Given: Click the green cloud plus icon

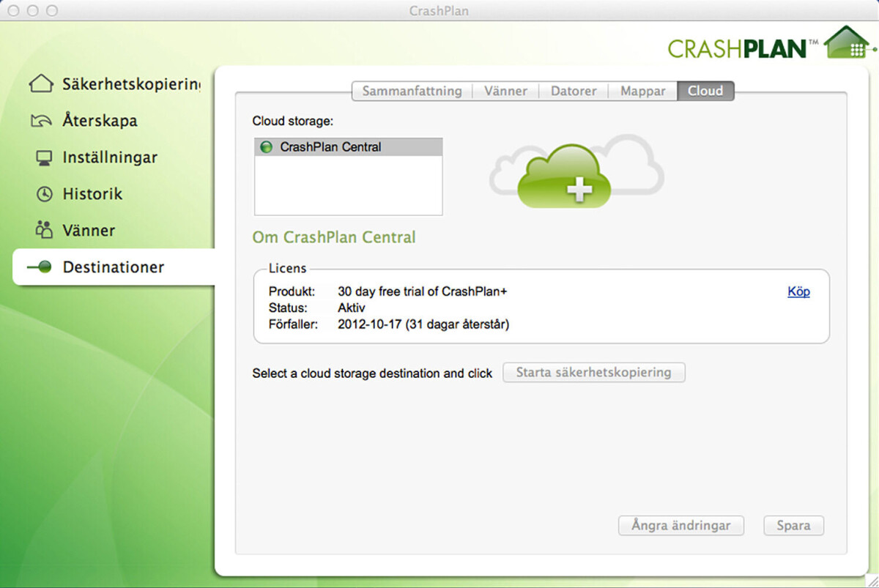Looking at the screenshot, I should 564,176.
